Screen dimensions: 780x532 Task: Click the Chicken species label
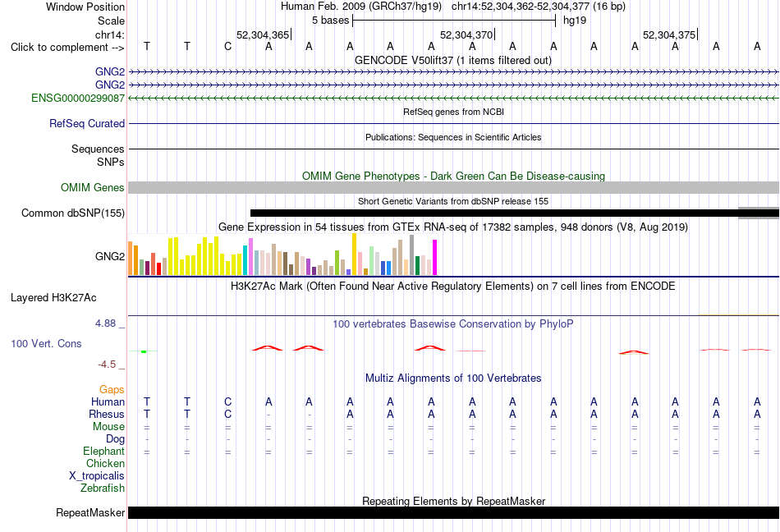105,463
